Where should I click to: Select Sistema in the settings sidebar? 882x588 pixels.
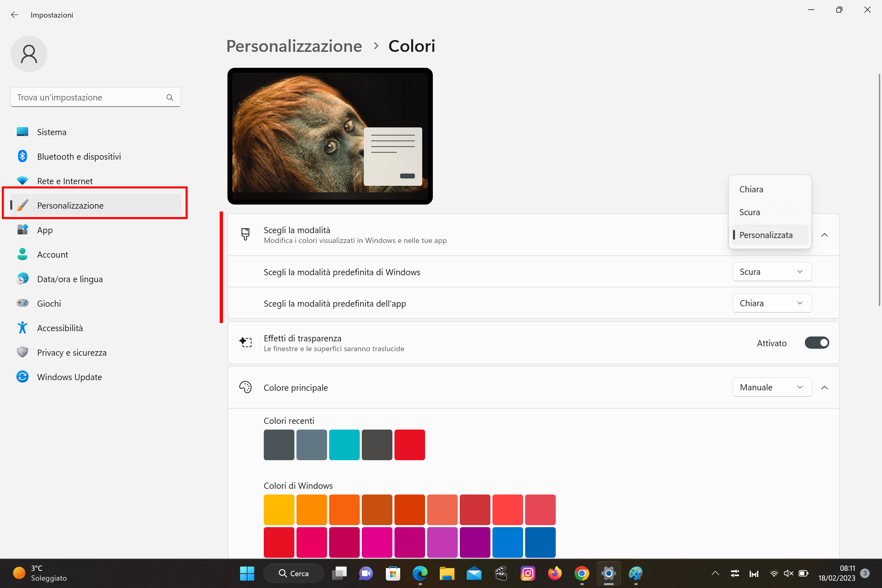click(52, 132)
